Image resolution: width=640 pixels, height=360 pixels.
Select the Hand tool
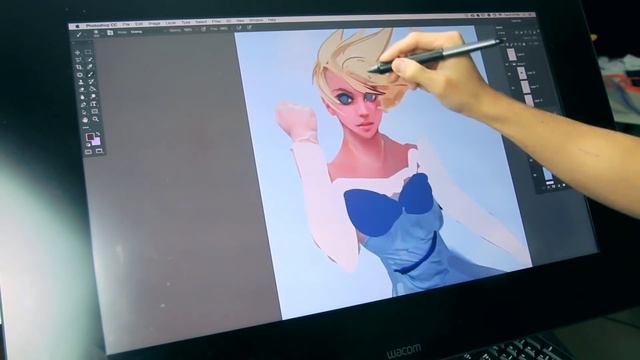(x=85, y=120)
